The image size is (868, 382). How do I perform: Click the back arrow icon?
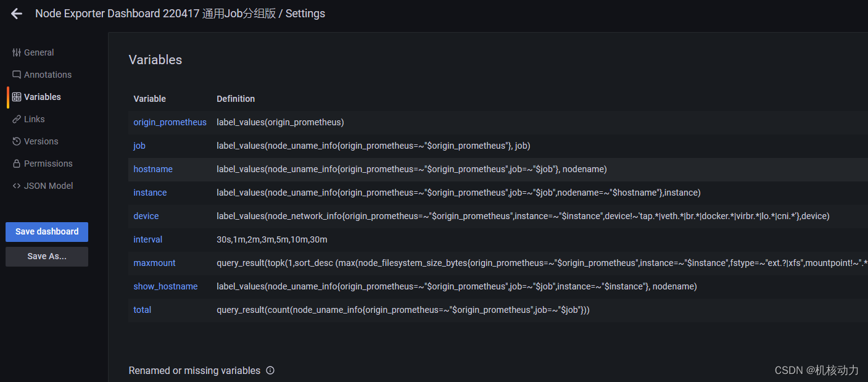pyautogui.click(x=17, y=14)
